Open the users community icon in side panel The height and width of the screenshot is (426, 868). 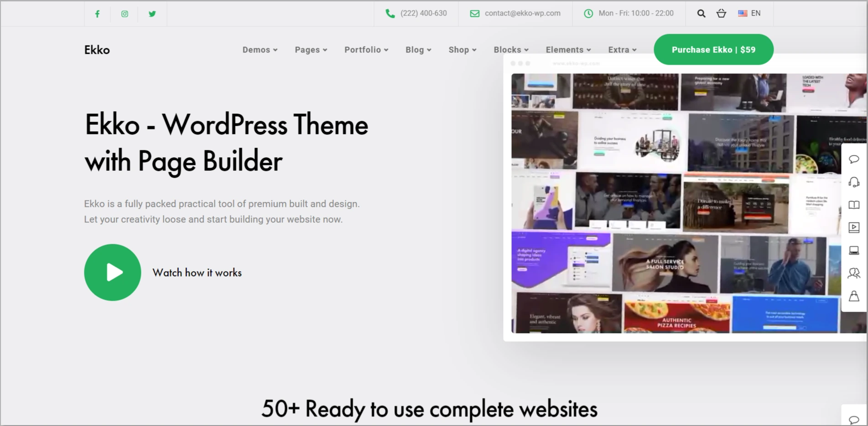pyautogui.click(x=854, y=273)
